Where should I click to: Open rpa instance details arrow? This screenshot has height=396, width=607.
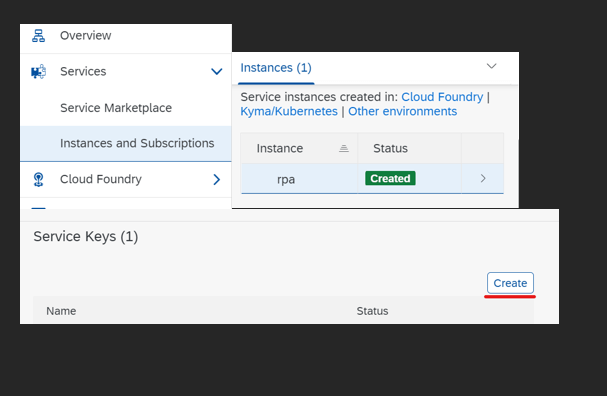[x=483, y=178]
